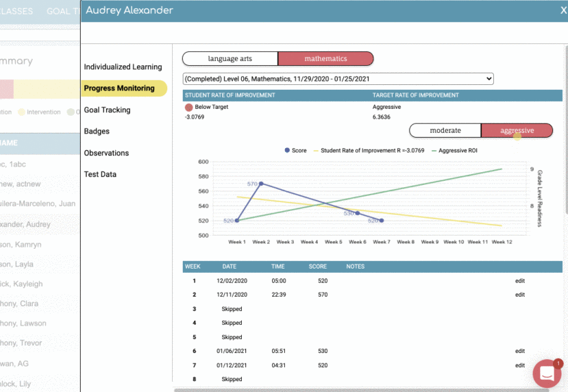Switch subject to language arts
This screenshot has width=568, height=392.
[x=230, y=59]
